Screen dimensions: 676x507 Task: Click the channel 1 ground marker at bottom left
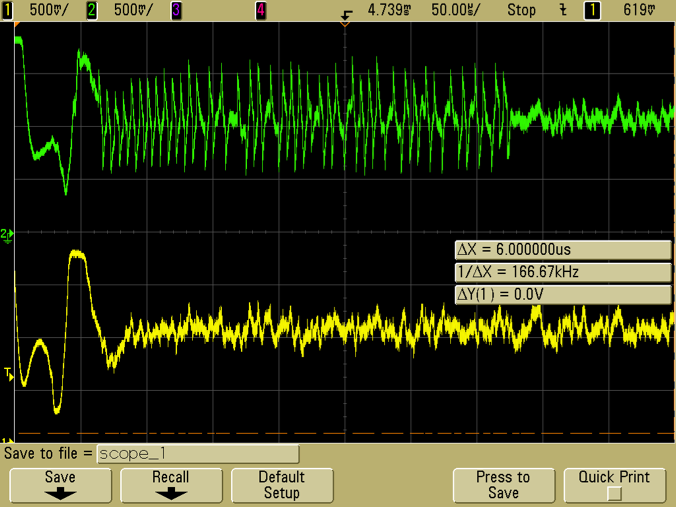[x=7, y=440]
